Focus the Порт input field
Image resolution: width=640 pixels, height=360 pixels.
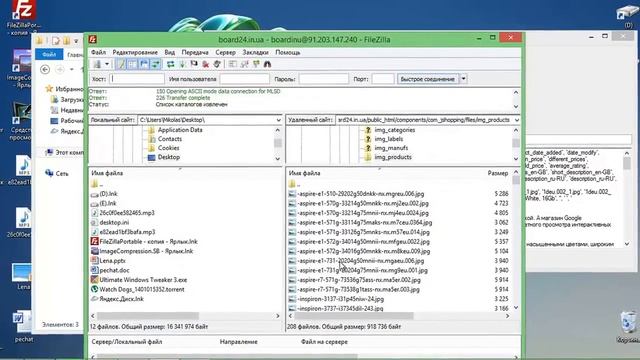383,79
